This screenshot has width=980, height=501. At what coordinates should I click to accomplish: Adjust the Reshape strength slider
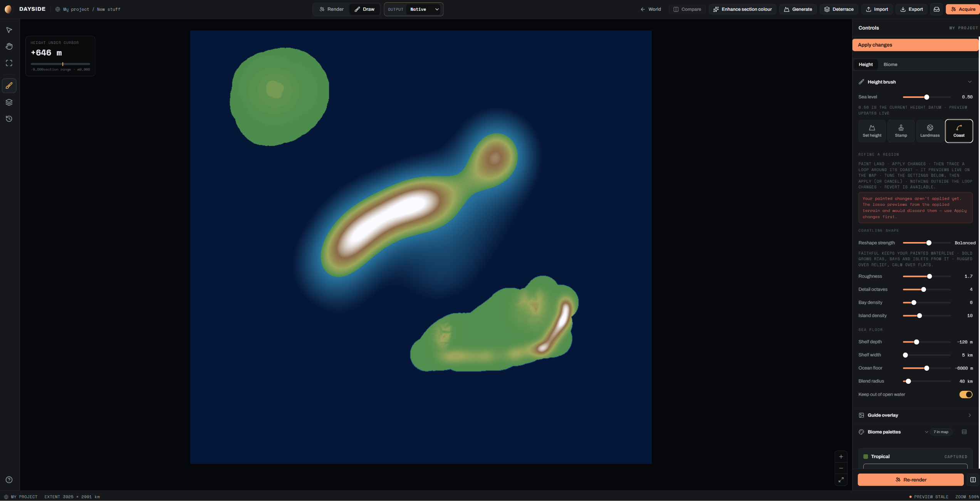pos(926,243)
